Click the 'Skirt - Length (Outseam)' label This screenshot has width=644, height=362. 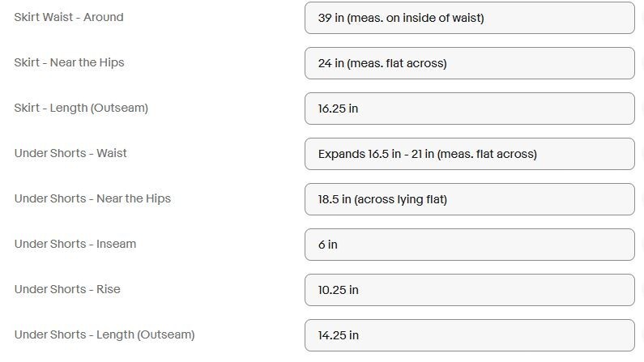(81, 108)
